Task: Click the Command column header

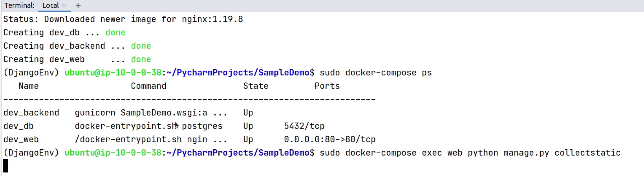Action: click(x=148, y=86)
